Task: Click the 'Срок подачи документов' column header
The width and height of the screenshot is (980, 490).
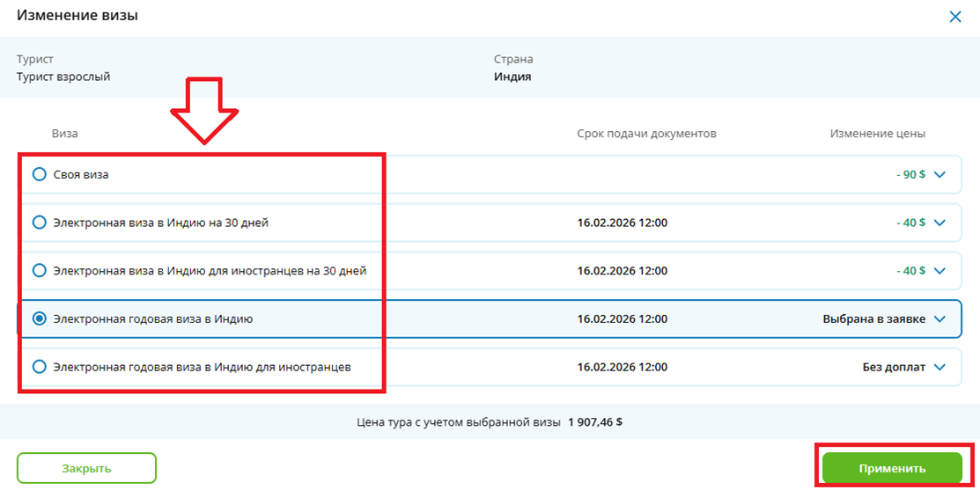Action: [646, 134]
